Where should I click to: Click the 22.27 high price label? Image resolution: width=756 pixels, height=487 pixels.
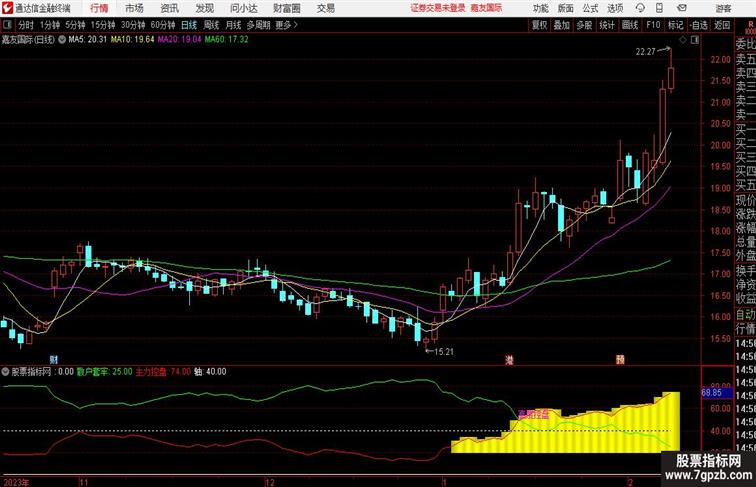click(x=646, y=52)
